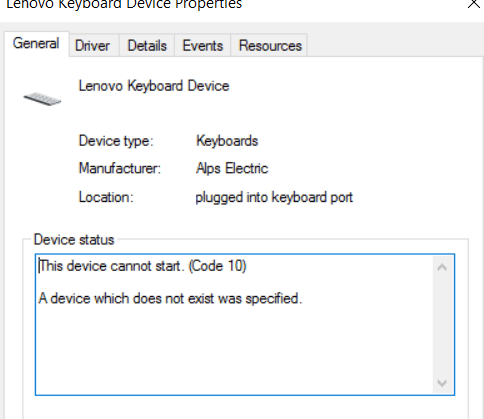Click the 'Manufacturer:' field label
Screen dimensions: 484x419
pyautogui.click(x=120, y=168)
